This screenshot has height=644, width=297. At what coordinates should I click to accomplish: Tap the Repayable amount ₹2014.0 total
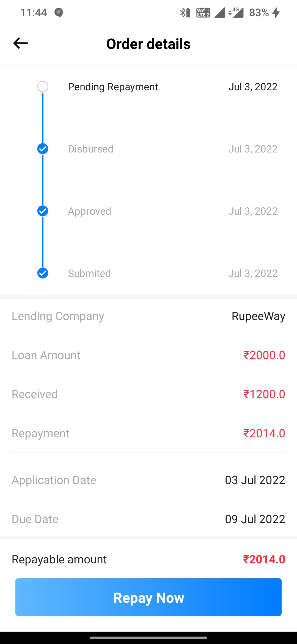264,560
